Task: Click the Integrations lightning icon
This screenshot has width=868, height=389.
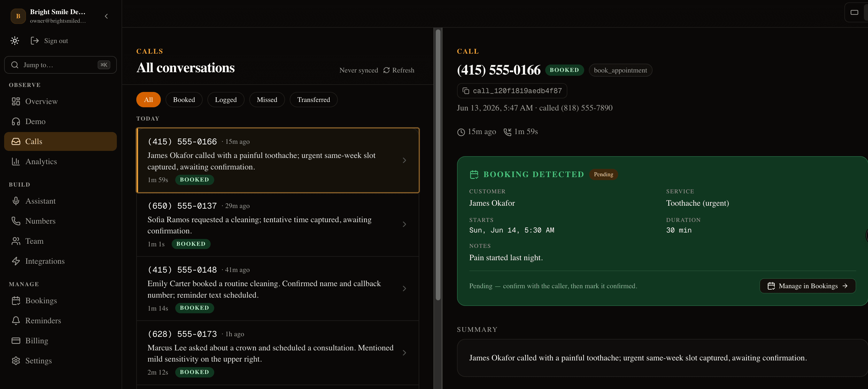Action: [x=16, y=261]
